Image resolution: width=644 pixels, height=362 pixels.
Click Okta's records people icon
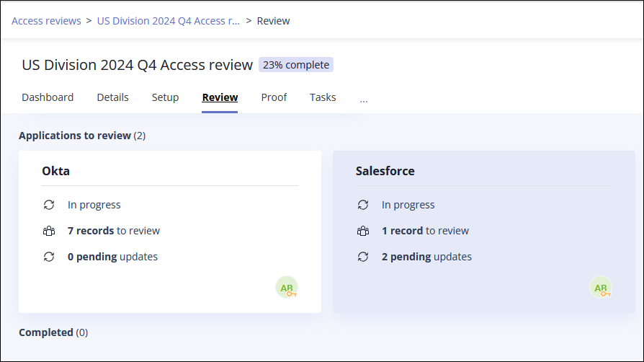[x=49, y=231]
